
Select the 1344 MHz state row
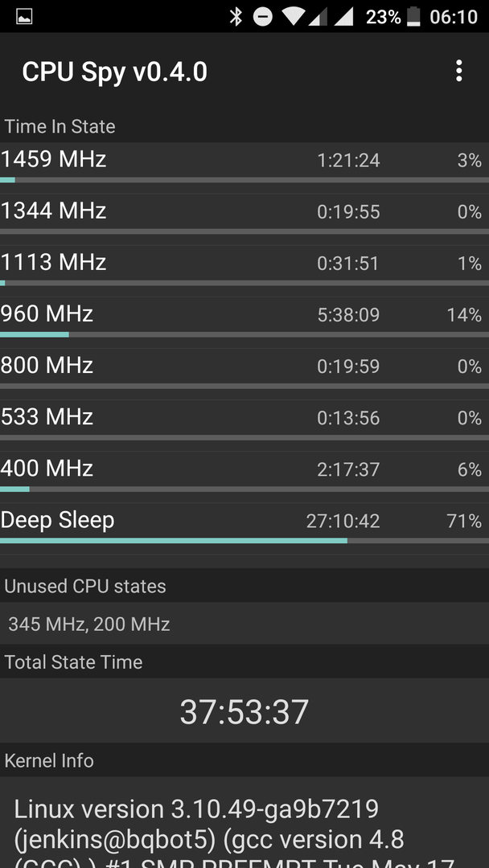[244, 215]
